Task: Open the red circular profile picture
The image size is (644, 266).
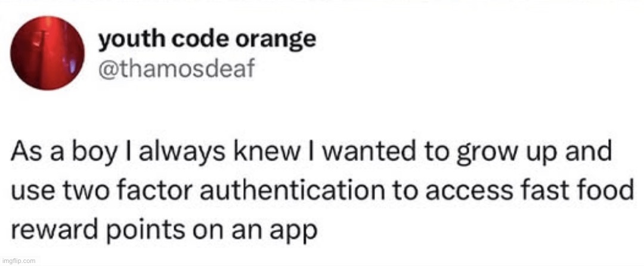Action: [47, 53]
